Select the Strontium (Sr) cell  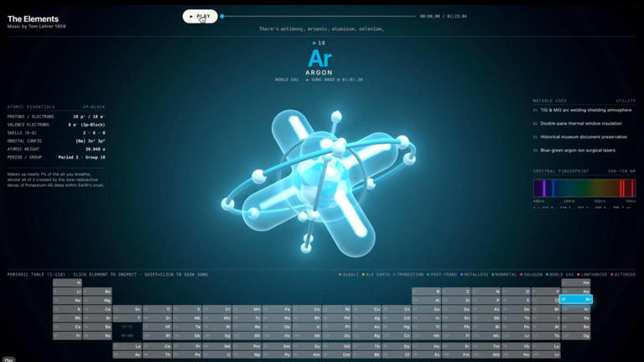click(x=97, y=318)
